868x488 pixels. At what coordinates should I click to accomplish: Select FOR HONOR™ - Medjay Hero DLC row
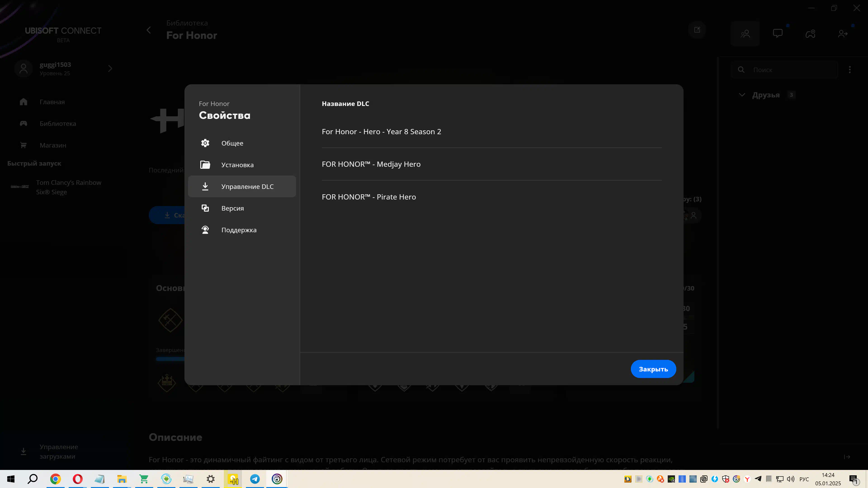(492, 164)
